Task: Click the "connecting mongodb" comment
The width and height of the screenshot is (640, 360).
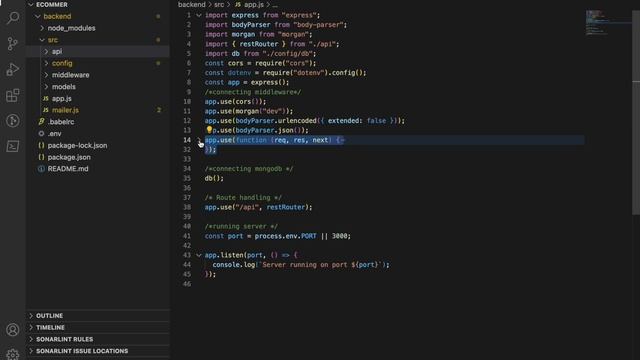Action: 249,169
